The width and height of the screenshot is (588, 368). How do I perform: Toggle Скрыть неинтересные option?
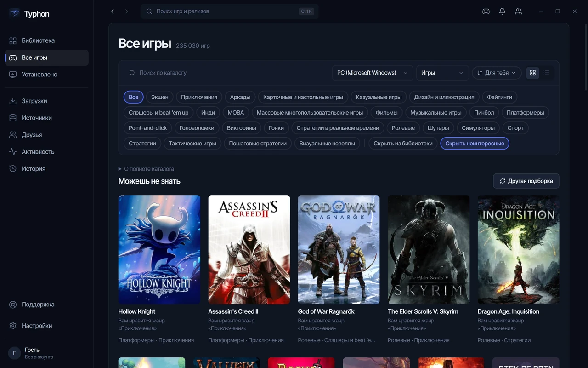click(475, 144)
